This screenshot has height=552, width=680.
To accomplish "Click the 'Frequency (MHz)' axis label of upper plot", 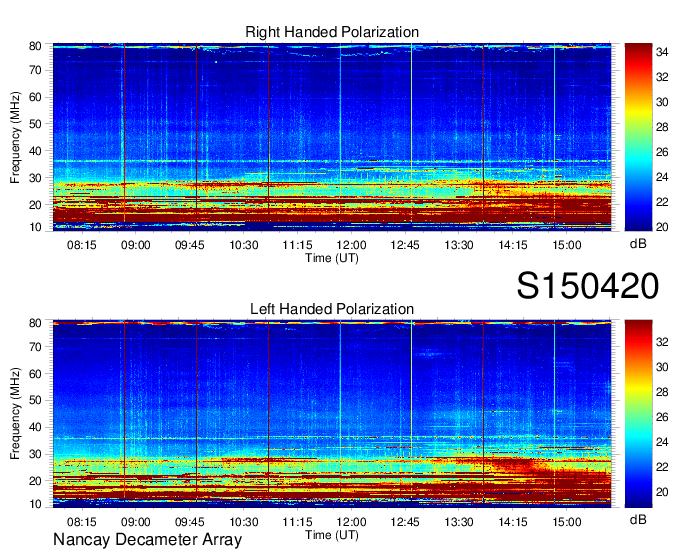I will [15, 137].
